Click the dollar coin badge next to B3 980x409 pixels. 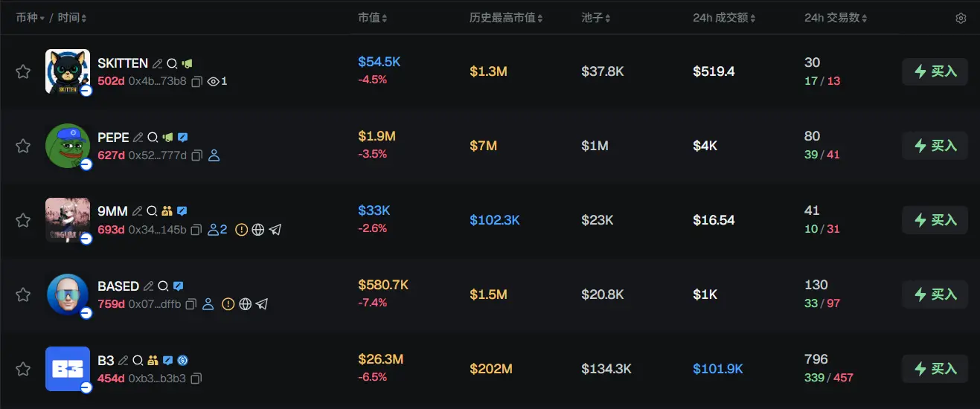[182, 361]
